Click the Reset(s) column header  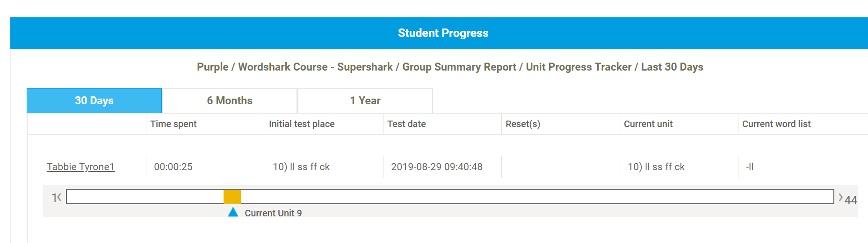523,124
